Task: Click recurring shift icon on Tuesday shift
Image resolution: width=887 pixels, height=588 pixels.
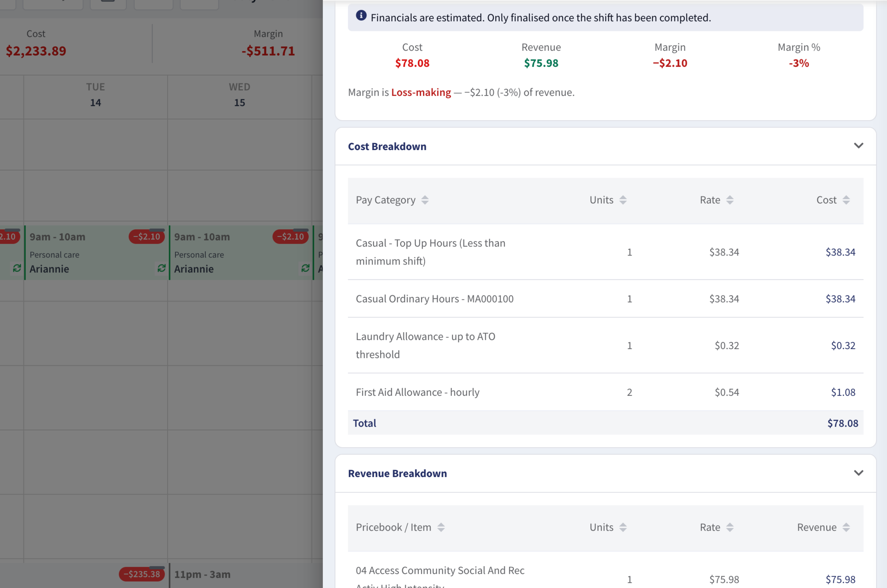Action: click(161, 268)
